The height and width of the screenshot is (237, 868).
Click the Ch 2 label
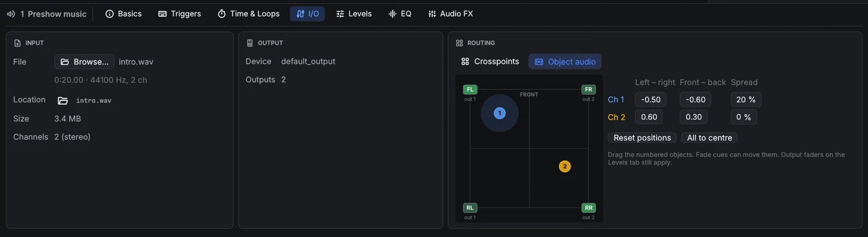click(x=616, y=117)
